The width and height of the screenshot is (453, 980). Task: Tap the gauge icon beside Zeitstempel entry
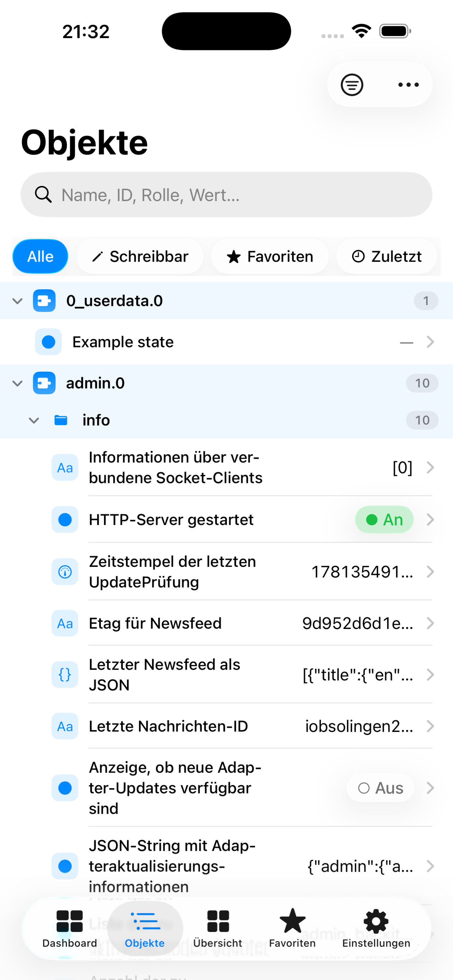[x=65, y=571]
